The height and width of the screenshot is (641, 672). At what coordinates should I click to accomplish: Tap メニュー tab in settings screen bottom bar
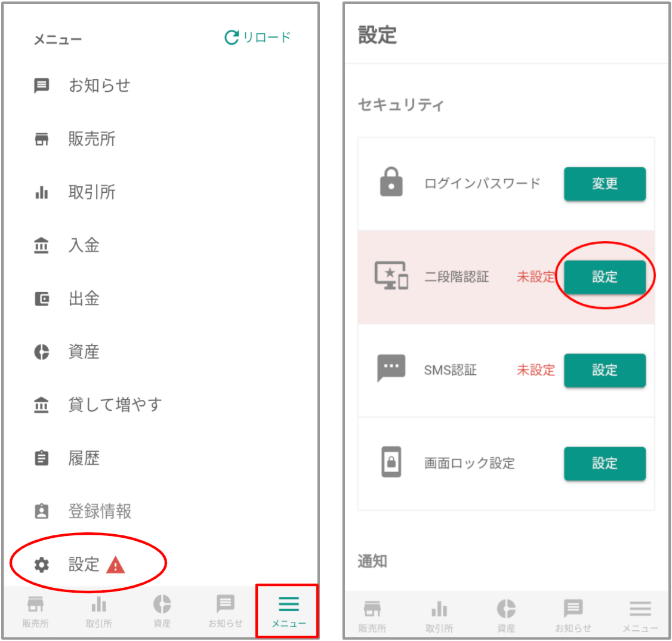point(640,616)
